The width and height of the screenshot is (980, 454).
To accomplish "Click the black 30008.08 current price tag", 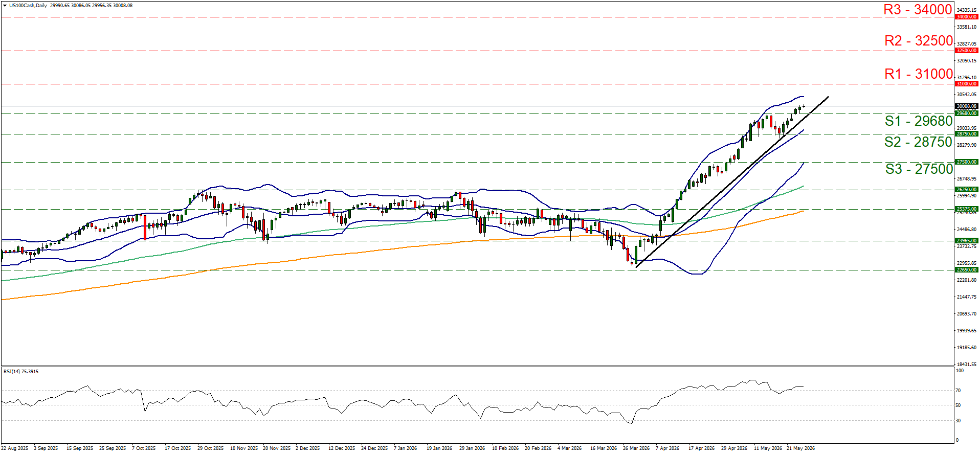I will click(967, 106).
